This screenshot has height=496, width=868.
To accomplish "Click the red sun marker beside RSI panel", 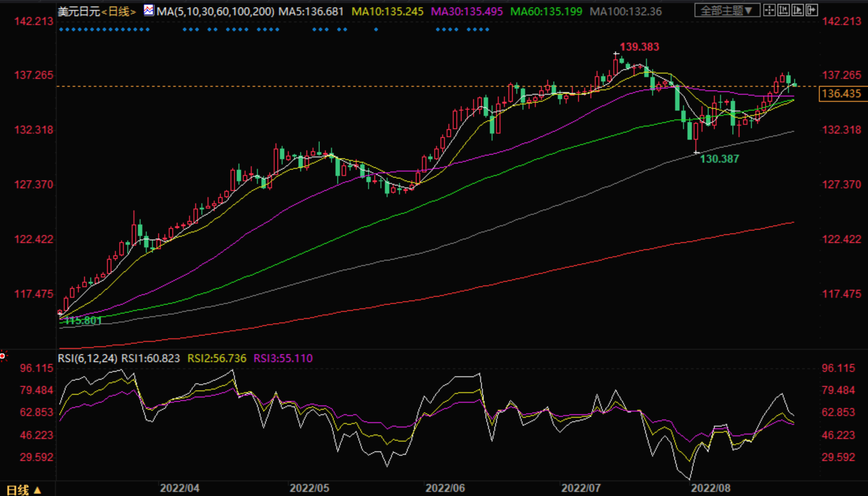I will pyautogui.click(x=3, y=356).
